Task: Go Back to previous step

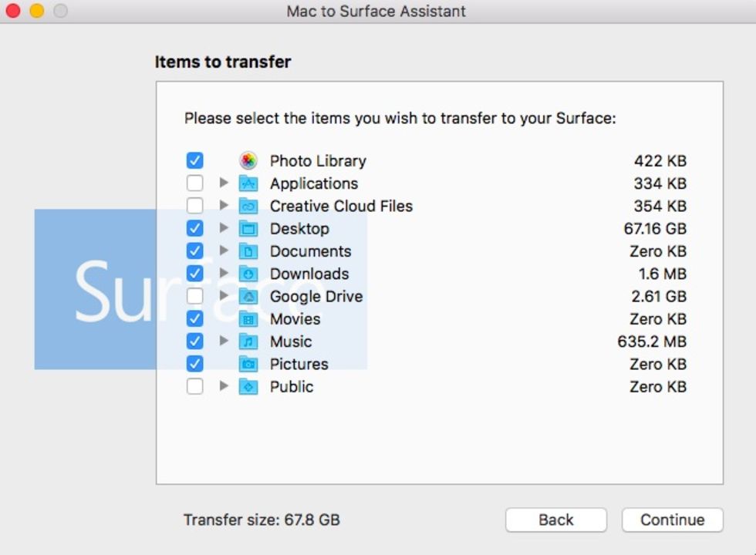Action: pos(555,520)
